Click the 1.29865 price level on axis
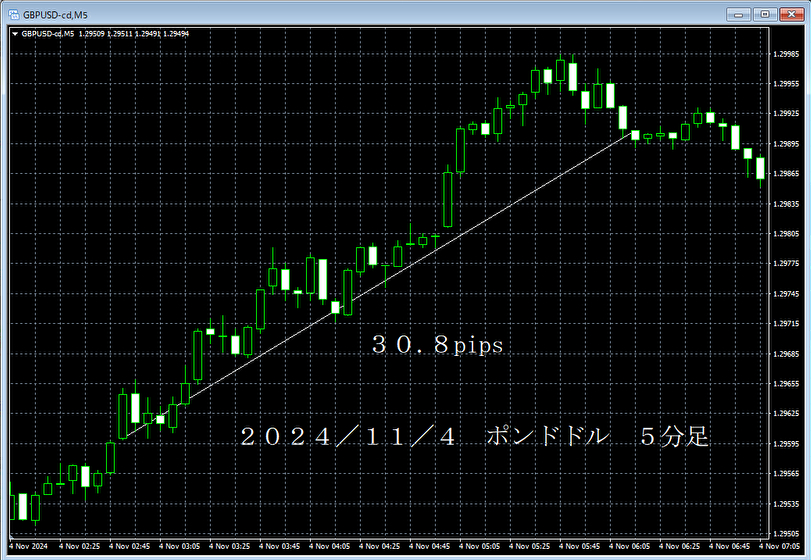 pyautogui.click(x=787, y=174)
